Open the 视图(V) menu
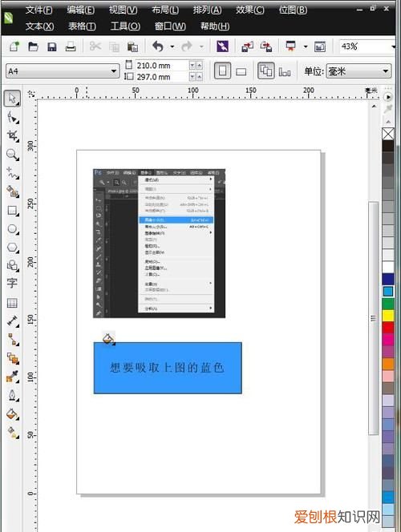The width and height of the screenshot is (401, 532). (x=123, y=10)
